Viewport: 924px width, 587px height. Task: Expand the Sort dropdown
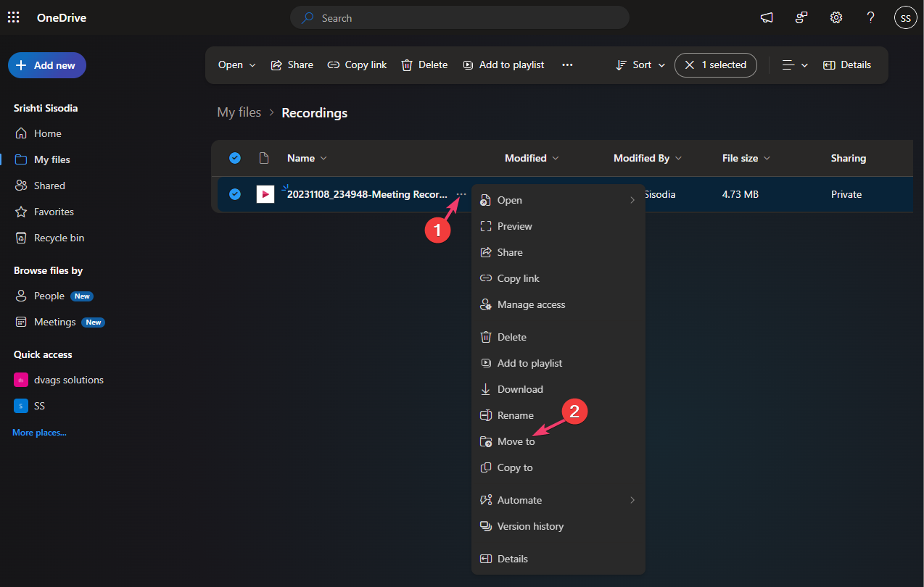click(x=640, y=64)
